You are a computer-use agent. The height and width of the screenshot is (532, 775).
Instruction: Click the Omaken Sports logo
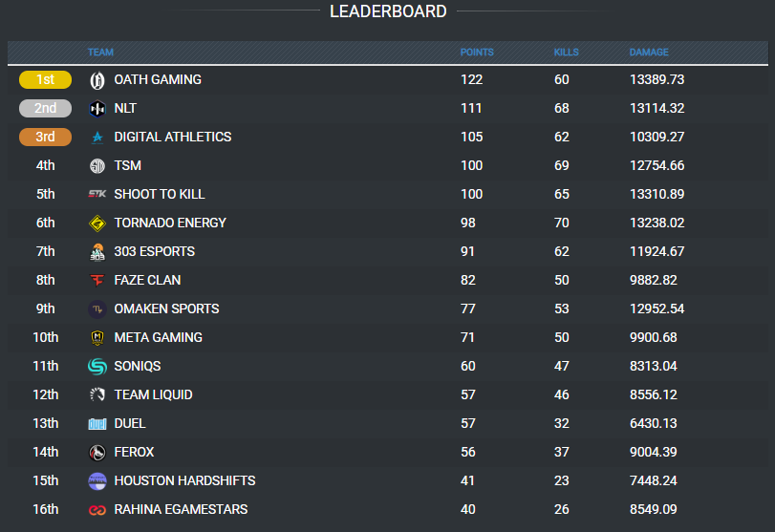pos(97,309)
